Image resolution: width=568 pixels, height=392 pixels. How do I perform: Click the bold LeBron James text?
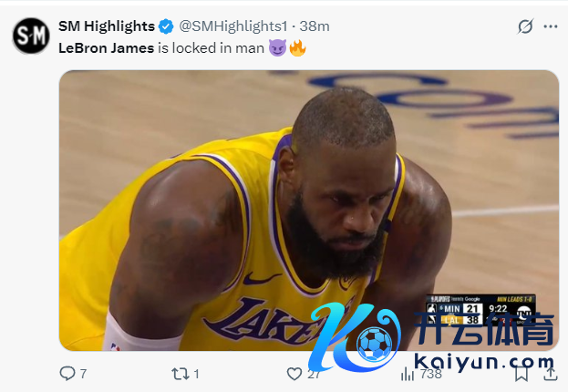pyautogui.click(x=106, y=46)
